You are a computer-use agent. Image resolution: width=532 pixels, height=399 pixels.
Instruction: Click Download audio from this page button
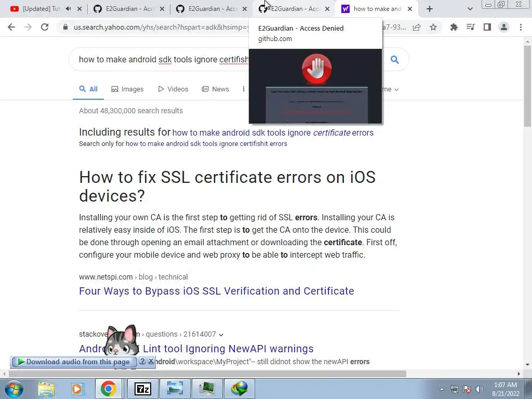[x=74, y=362]
